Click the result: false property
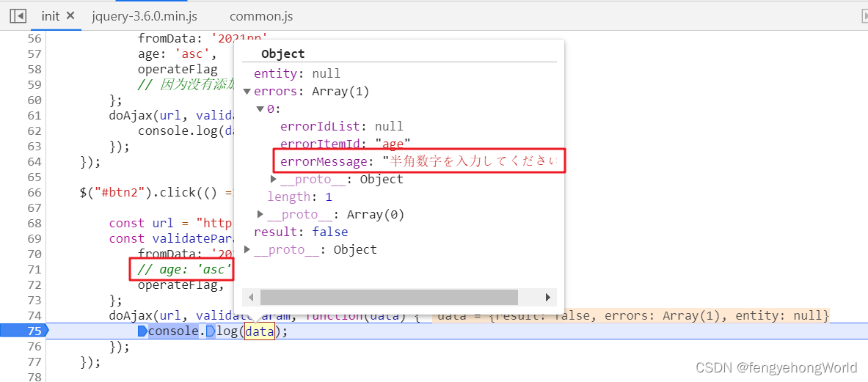This screenshot has width=868, height=382. [x=301, y=232]
